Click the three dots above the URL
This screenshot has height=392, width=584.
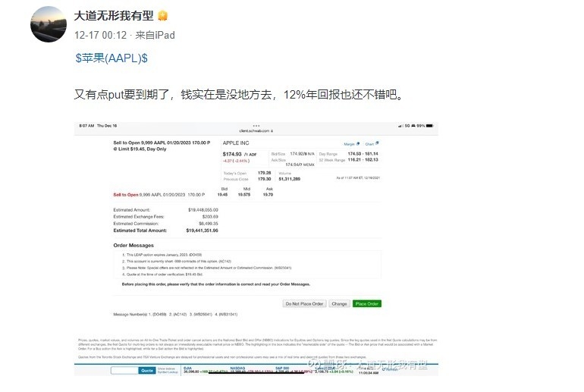(x=256, y=125)
